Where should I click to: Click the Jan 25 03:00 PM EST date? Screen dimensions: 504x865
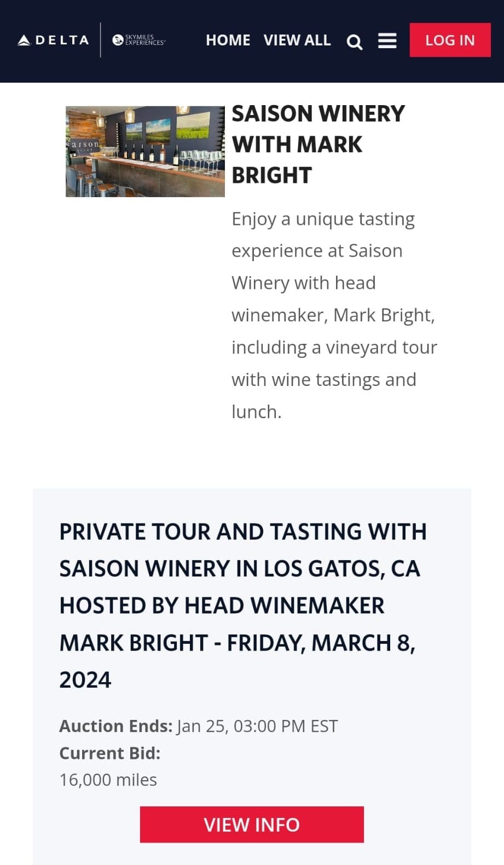point(257,726)
